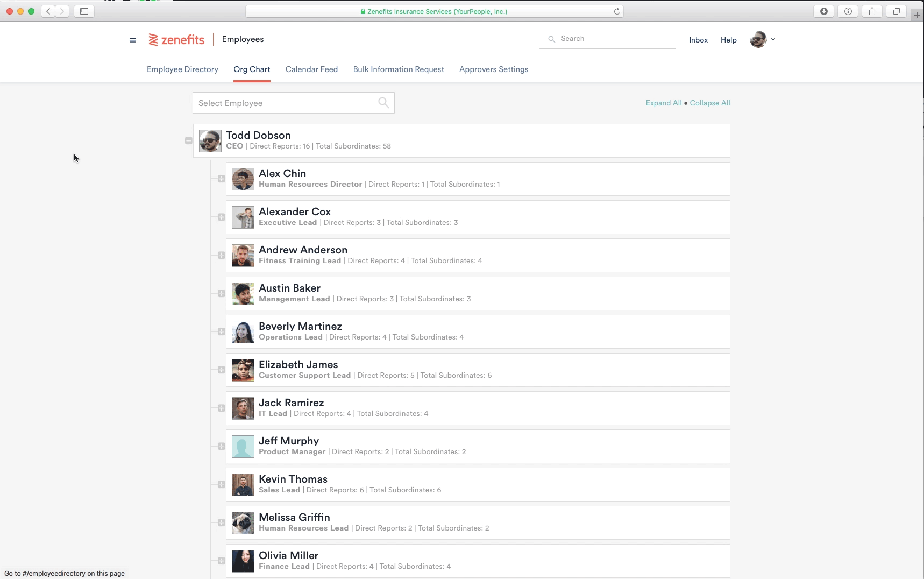Click the magnifier icon in Select Employee
Screen dimensions: 924x579
coord(383,103)
